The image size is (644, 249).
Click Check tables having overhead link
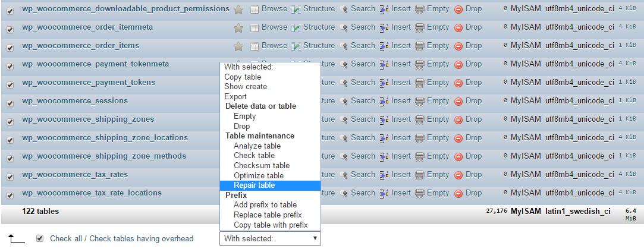pyautogui.click(x=142, y=238)
